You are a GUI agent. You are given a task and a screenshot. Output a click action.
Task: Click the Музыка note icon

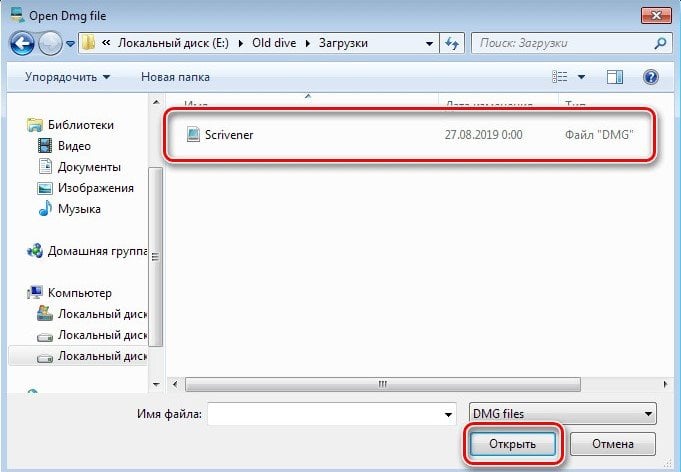tap(45, 209)
